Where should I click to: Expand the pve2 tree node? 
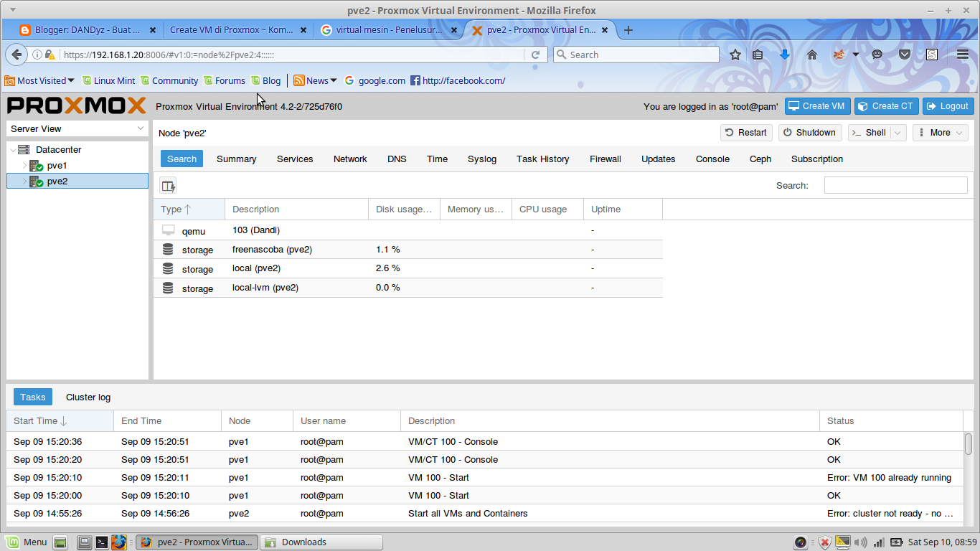click(x=24, y=182)
